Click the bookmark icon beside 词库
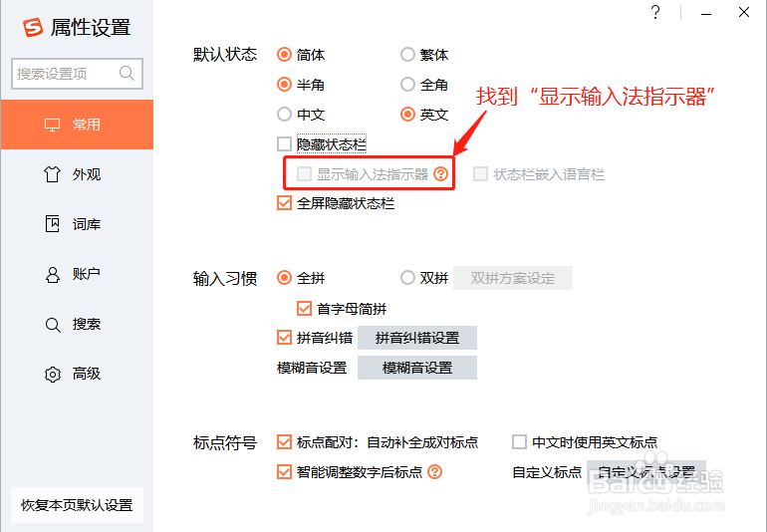Screen dimensions: 767x532 53,224
